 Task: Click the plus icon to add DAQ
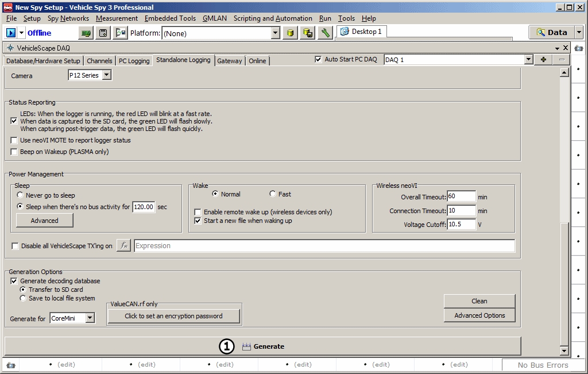click(543, 60)
